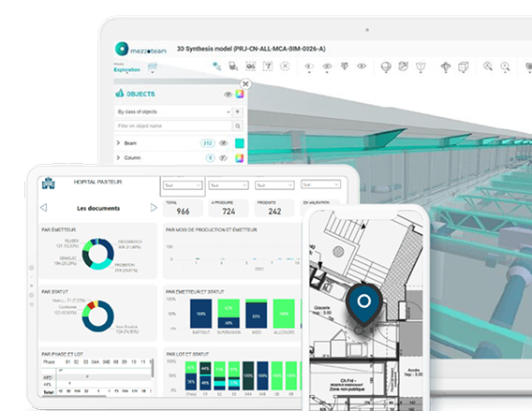Go to the previous page arrow beside Les documents
Image resolution: width=532 pixels, height=411 pixels.
pos(43,207)
